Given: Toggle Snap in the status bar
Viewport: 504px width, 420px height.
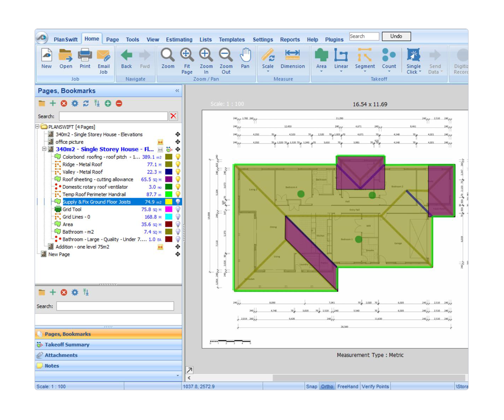Looking at the screenshot, I should 312,387.
